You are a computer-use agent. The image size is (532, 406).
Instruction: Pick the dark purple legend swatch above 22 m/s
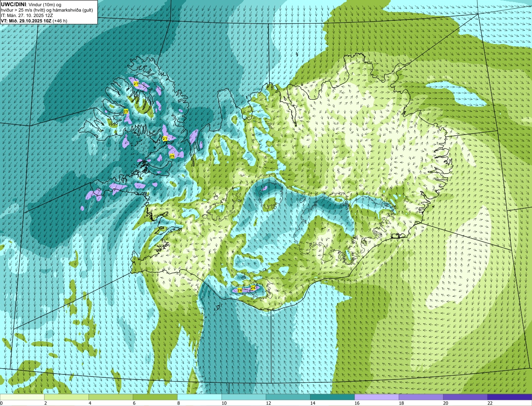pyautogui.click(x=510, y=397)
